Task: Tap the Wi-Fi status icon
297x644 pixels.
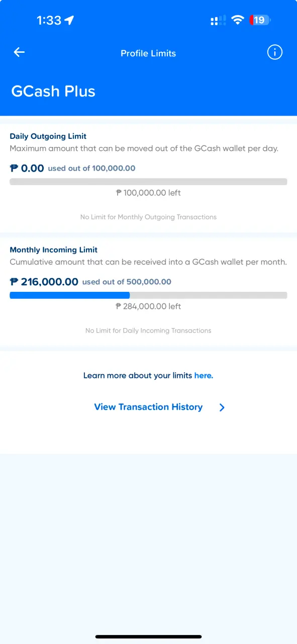Action: 238,20
